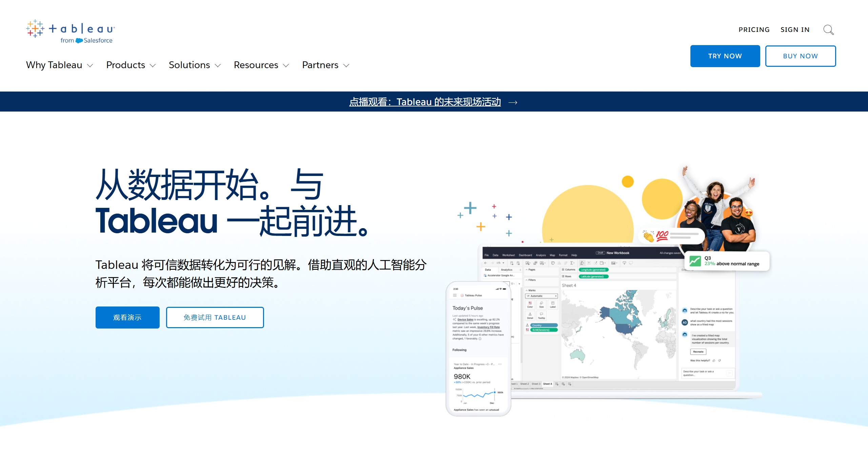Expand the Partners navigation menu
This screenshot has width=868, height=476.
pyautogui.click(x=326, y=65)
